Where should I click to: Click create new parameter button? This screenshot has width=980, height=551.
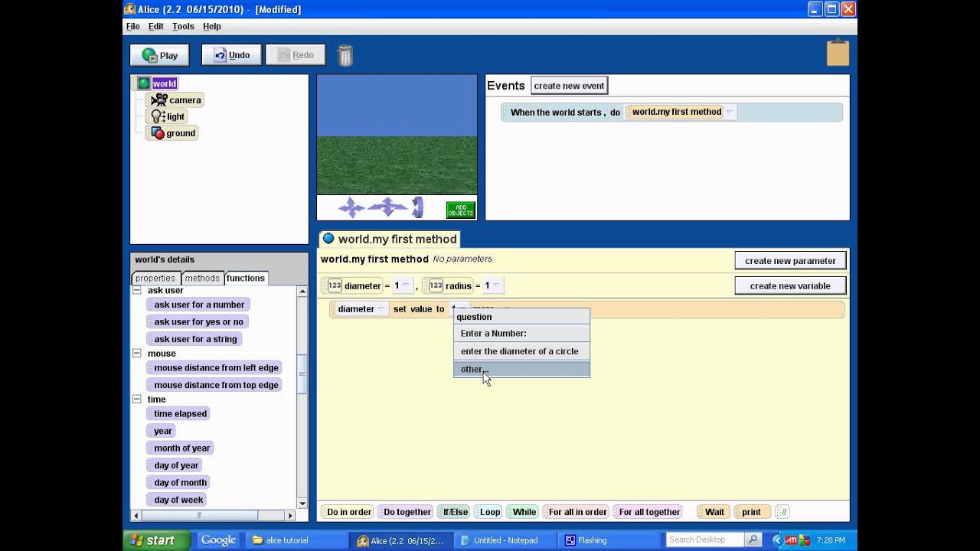(790, 261)
